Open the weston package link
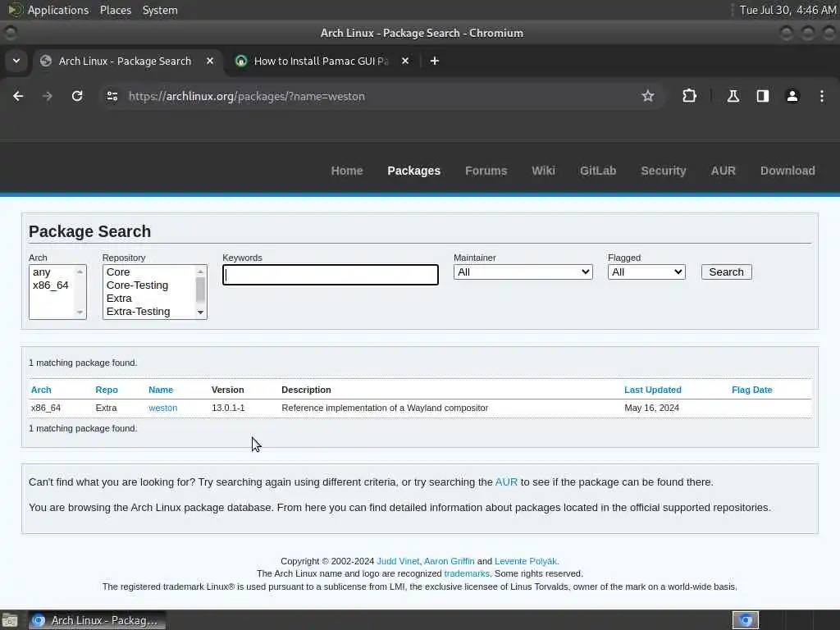 [x=163, y=409]
